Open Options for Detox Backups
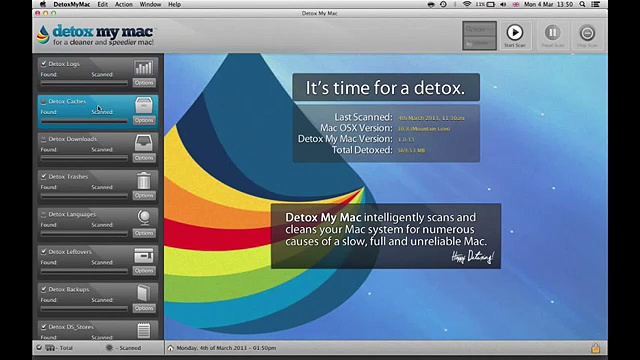Image resolution: width=640 pixels, height=360 pixels. 144,308
